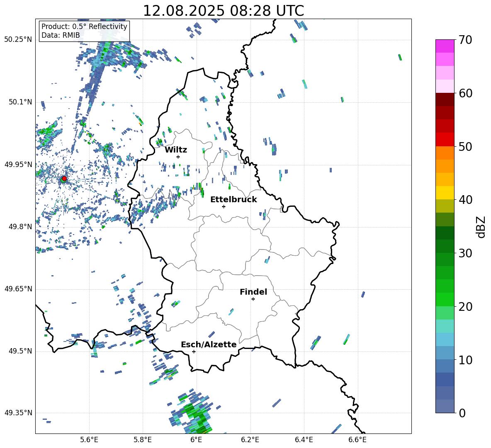Image resolution: width=491 pixels, height=448 pixels.
Task: Click the Product: 0.5° Reflectivity text
Action: pos(84,27)
